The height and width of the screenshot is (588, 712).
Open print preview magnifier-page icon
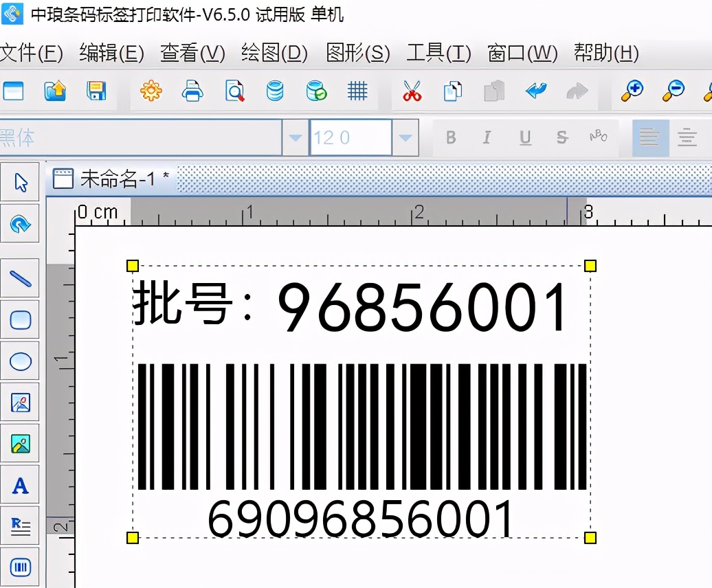(x=234, y=91)
